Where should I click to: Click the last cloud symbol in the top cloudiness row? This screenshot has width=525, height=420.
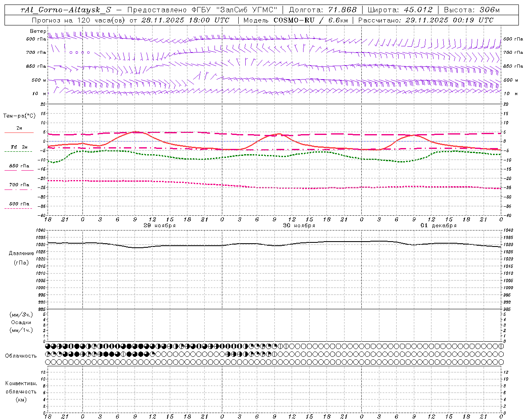point(501,347)
